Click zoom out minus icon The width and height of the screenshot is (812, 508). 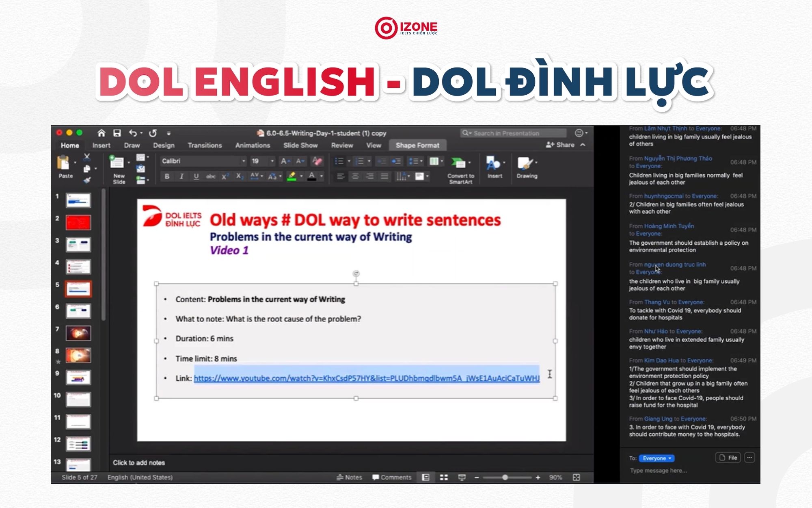point(477,478)
